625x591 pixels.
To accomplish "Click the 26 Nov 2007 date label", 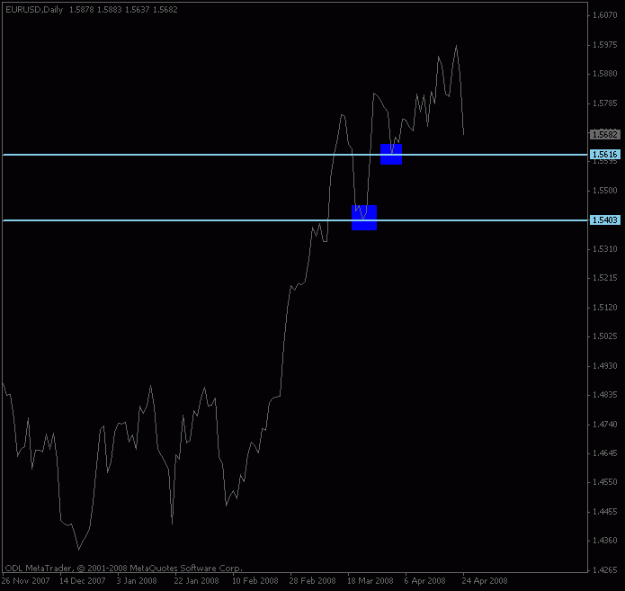I will tap(26, 581).
